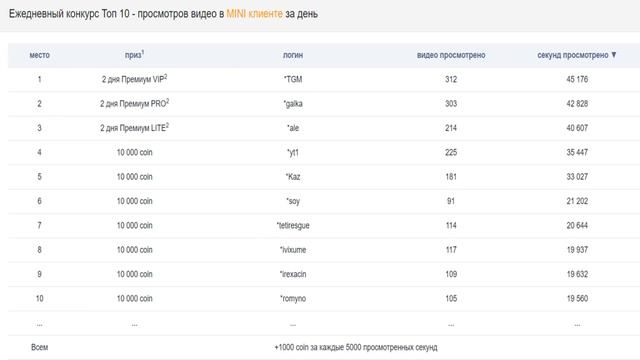Select the login *ale
This screenshot has height=360, width=640.
(x=293, y=128)
